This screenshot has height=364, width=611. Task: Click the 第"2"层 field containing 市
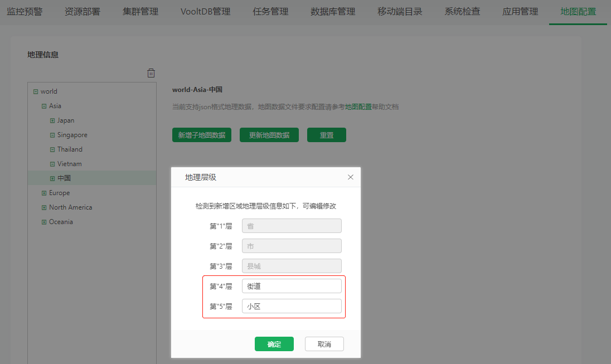[292, 246]
